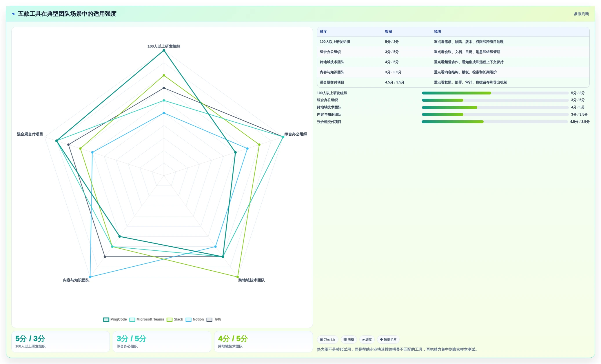601x364 pixels.
Task: Open the 4分 / 5分 data card
Action: click(263, 342)
